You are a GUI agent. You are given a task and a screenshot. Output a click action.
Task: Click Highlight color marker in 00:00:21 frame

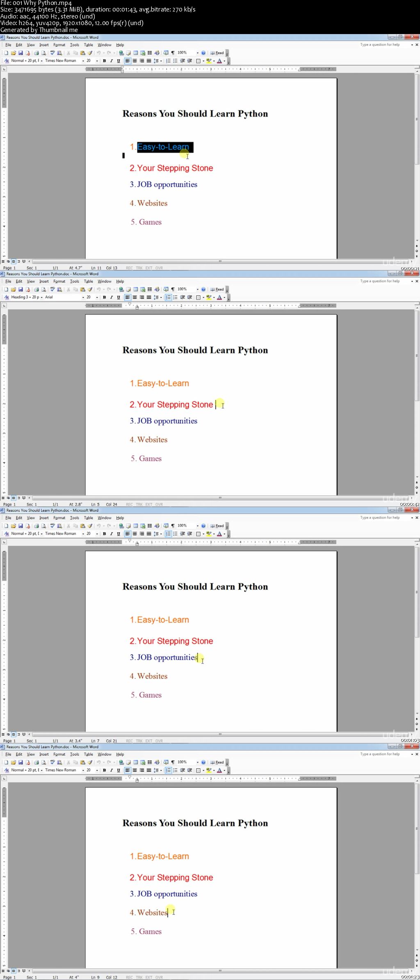click(209, 61)
